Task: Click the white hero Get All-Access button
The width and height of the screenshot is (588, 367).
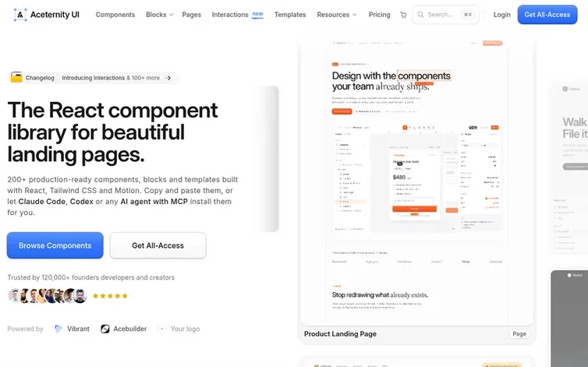Action: 158,245
